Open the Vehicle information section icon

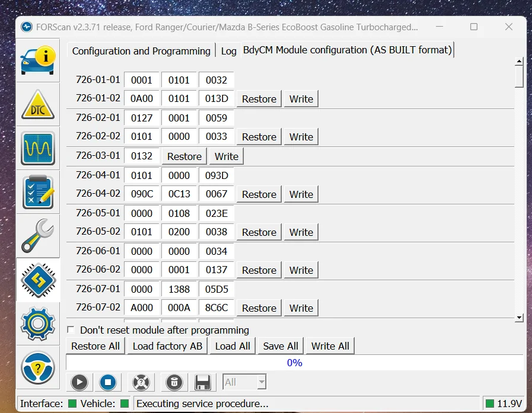pyautogui.click(x=37, y=60)
